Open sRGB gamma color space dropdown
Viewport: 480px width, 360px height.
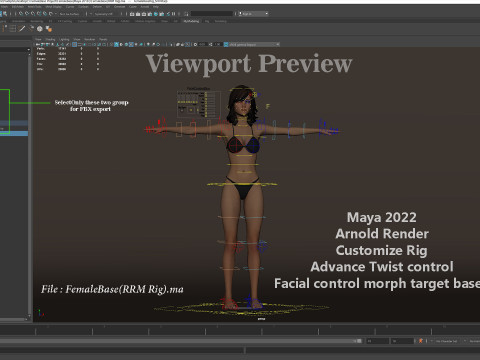click(254, 44)
